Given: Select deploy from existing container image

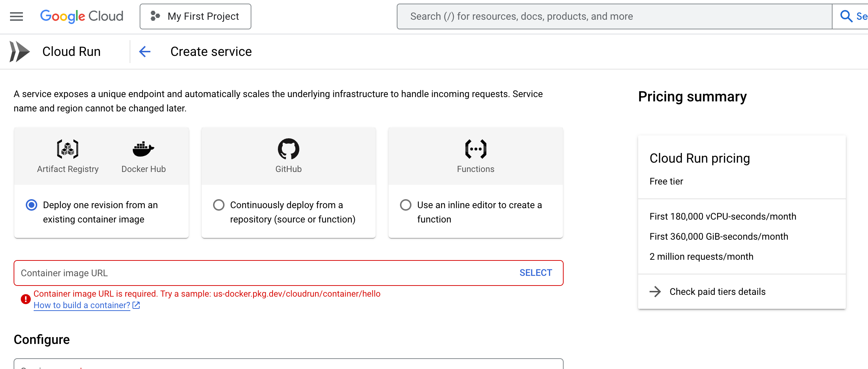Looking at the screenshot, I should coord(32,205).
